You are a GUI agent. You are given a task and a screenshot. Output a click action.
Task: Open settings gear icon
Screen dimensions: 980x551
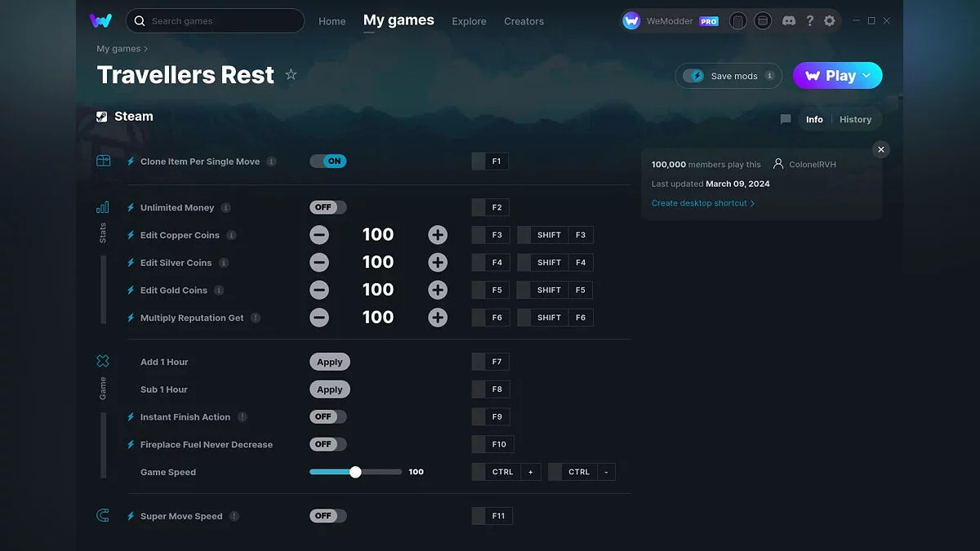[x=830, y=21]
